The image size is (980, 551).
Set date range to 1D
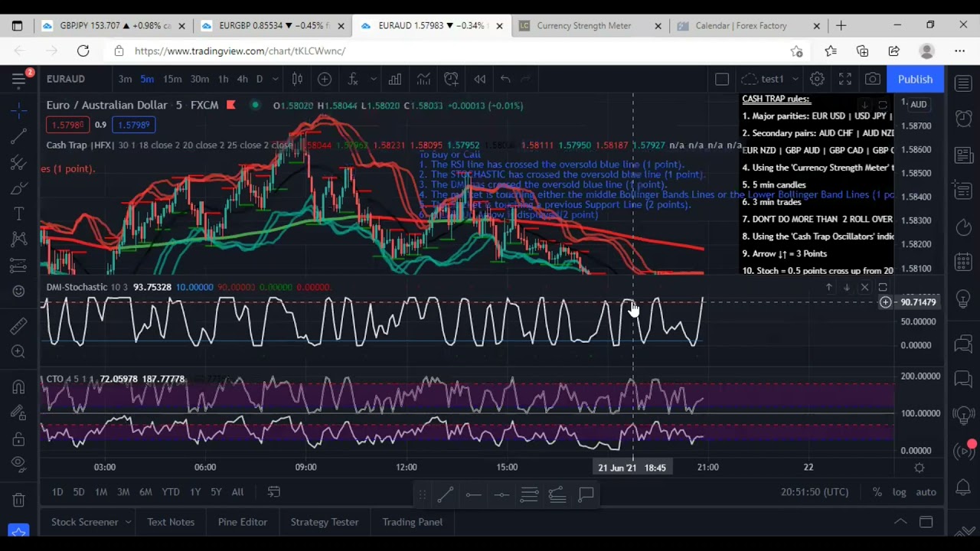(57, 492)
